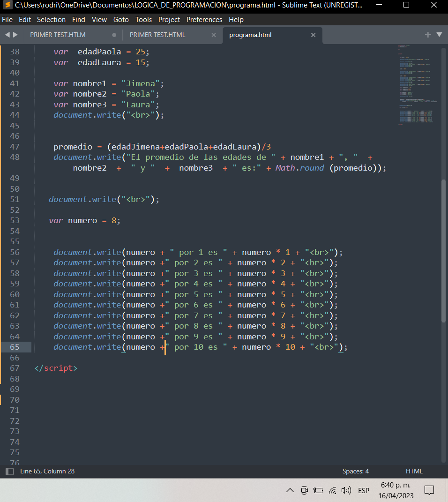Open the Help menu
This screenshot has width=448, height=502.
[236, 20]
